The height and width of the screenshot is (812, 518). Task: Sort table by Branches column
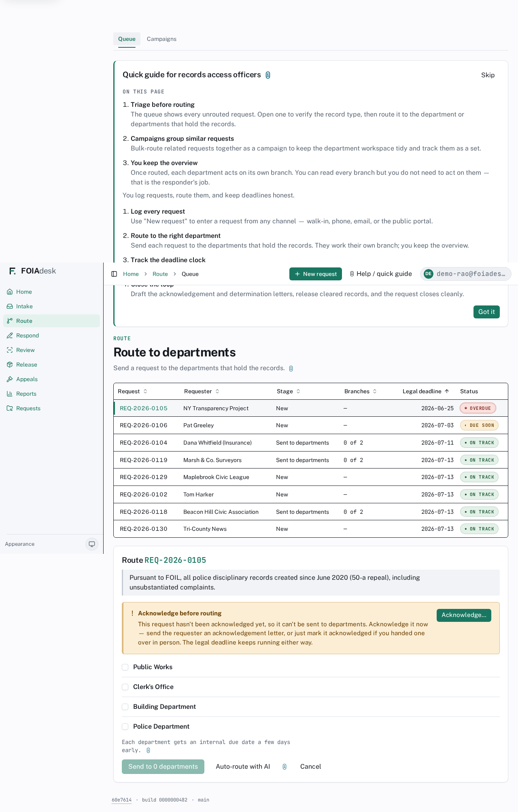[x=361, y=391]
